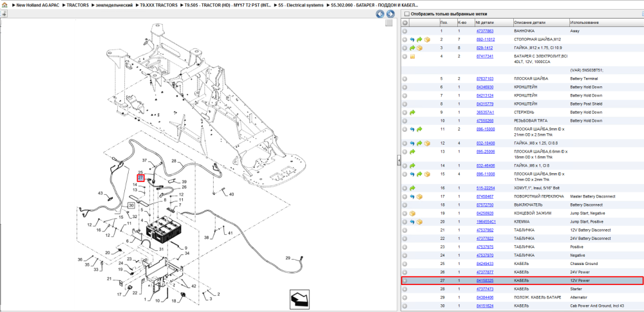Click the package icon in row 2

pos(427,39)
